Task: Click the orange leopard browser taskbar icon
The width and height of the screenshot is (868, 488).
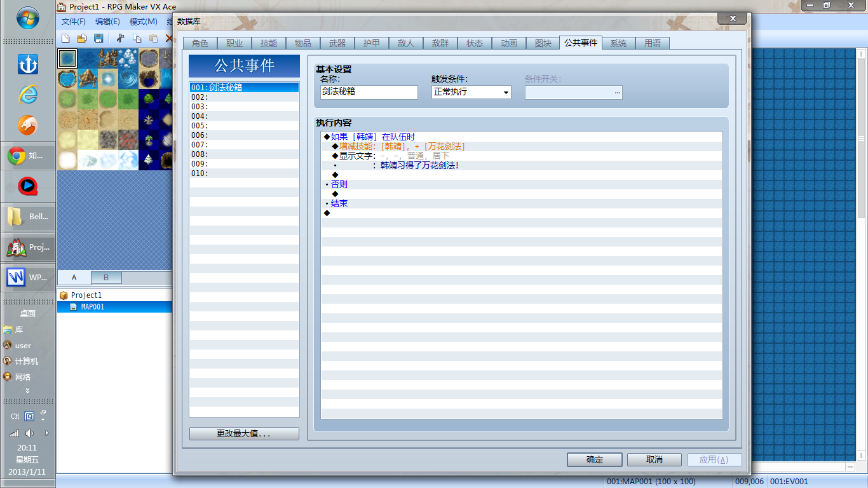Action: pyautogui.click(x=27, y=125)
